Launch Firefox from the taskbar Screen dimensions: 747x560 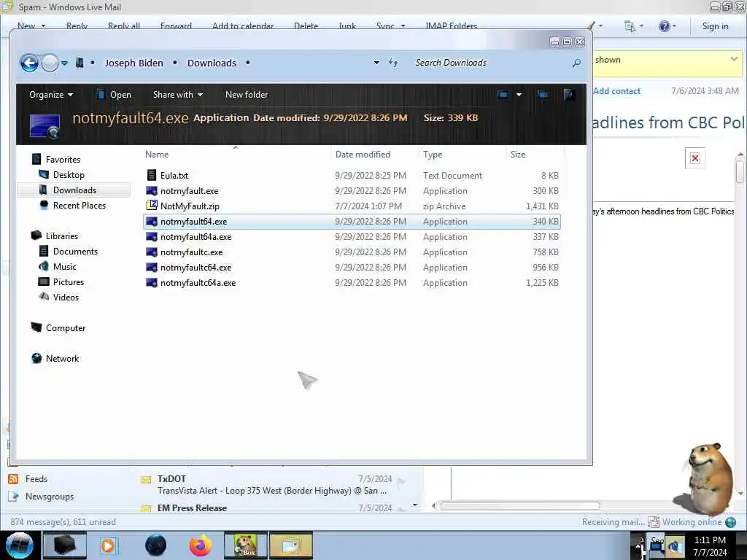200,545
